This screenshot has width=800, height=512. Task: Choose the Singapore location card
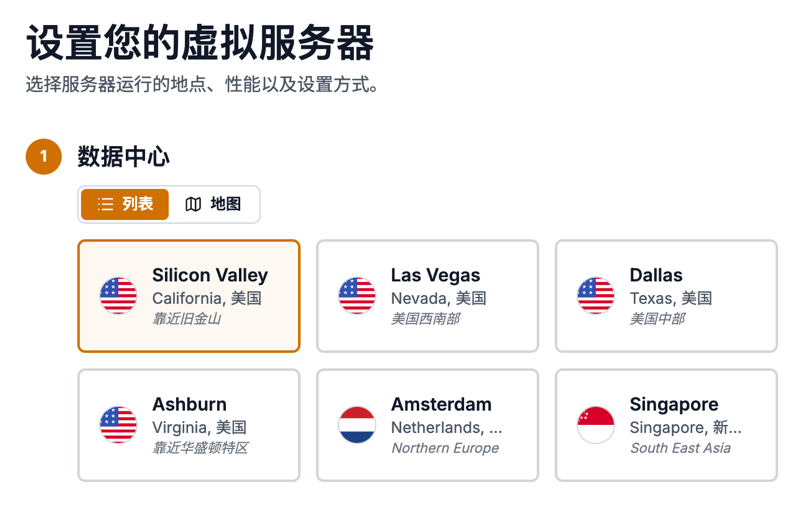(x=666, y=425)
